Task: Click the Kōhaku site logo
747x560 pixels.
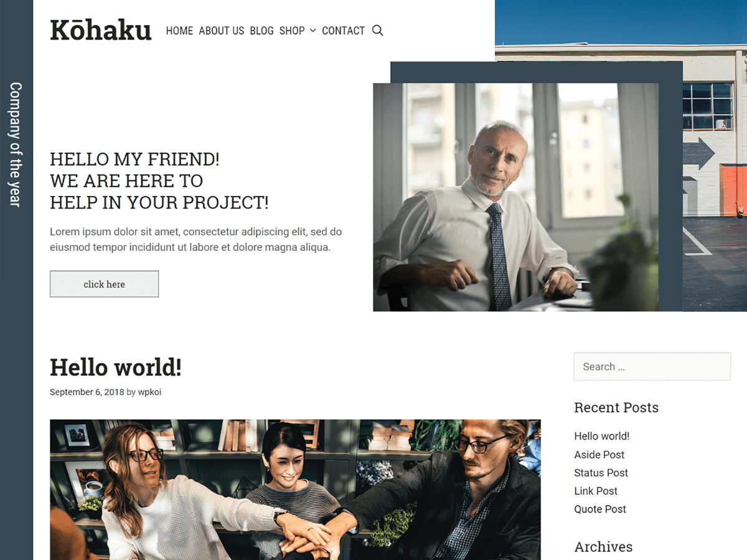Action: click(101, 30)
